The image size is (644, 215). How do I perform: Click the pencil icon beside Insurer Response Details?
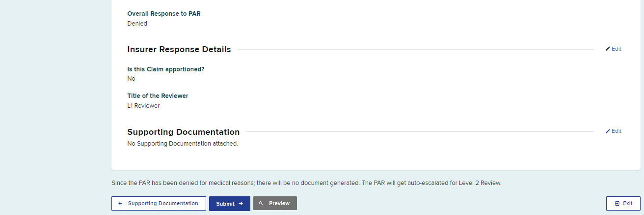608,49
